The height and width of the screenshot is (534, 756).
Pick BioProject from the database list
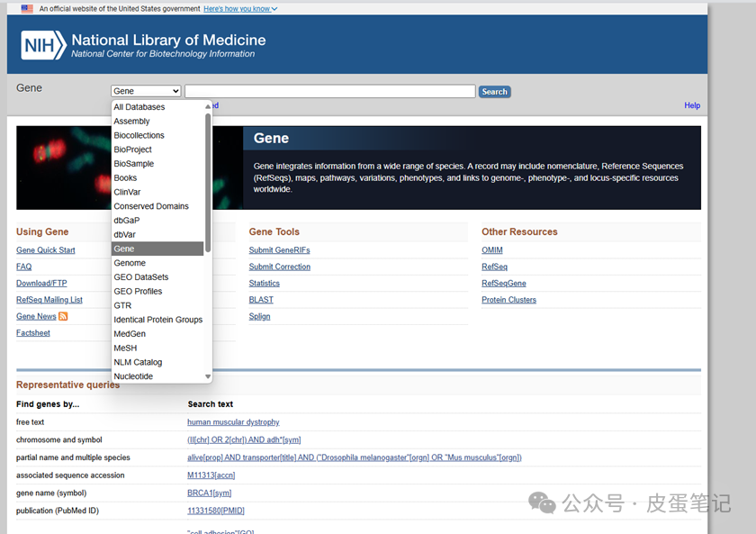157,149
